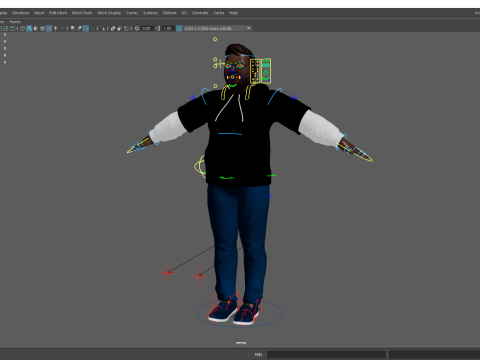Viewport: 480px width, 360px height.
Task: Select the cyan chest curve control
Action: coord(230,134)
